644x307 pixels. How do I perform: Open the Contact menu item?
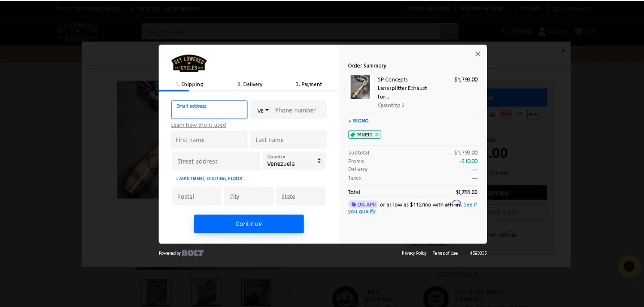click(x=531, y=9)
